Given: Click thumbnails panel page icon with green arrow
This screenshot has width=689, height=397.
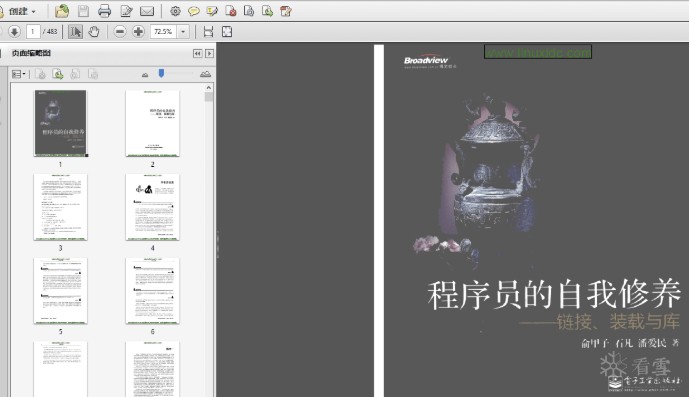Looking at the screenshot, I should (58, 74).
